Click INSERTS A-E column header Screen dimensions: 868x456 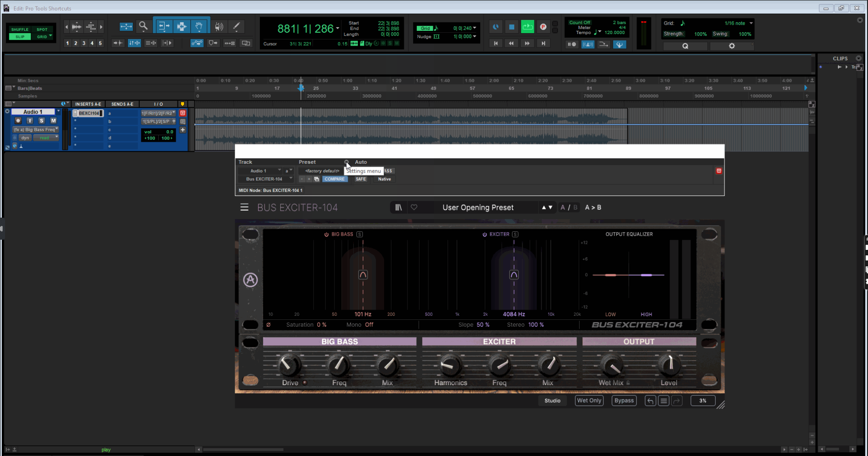click(x=88, y=104)
